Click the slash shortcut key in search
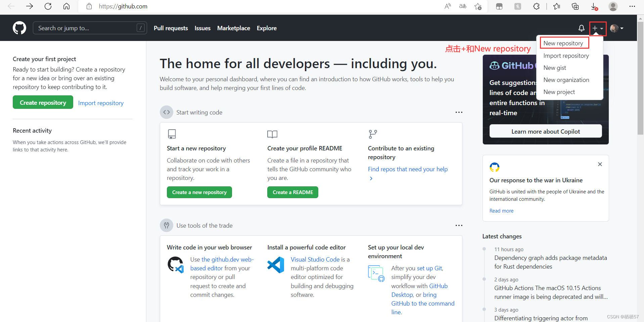 (x=141, y=28)
